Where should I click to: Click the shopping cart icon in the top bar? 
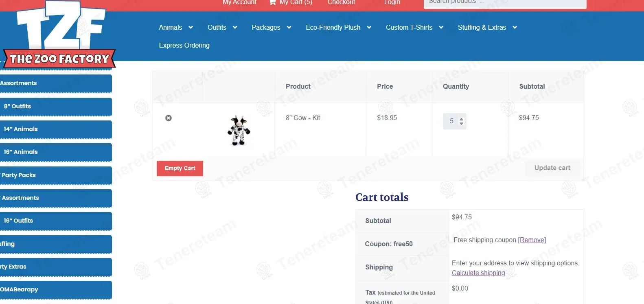(x=273, y=2)
